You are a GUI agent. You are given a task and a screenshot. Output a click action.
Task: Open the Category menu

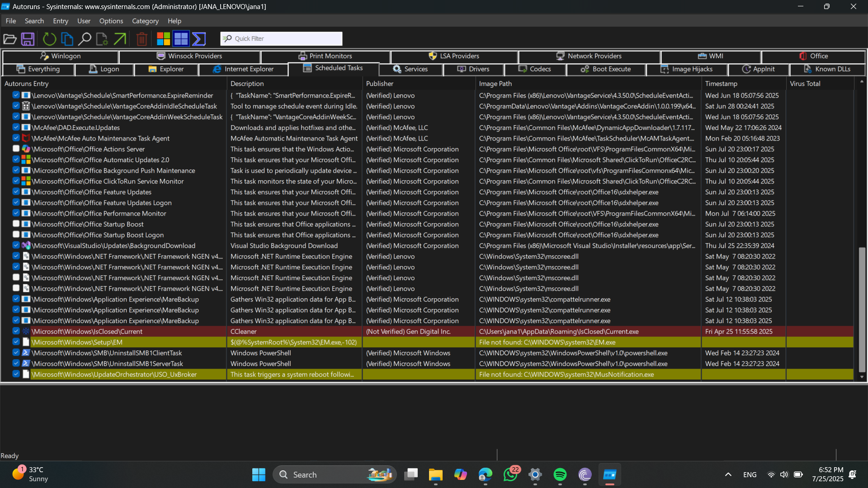[145, 21]
